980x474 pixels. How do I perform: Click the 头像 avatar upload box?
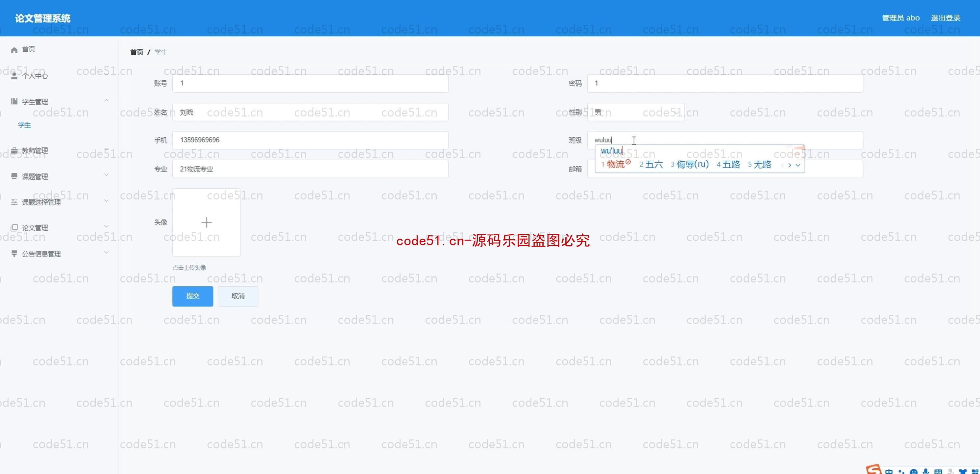(x=206, y=222)
